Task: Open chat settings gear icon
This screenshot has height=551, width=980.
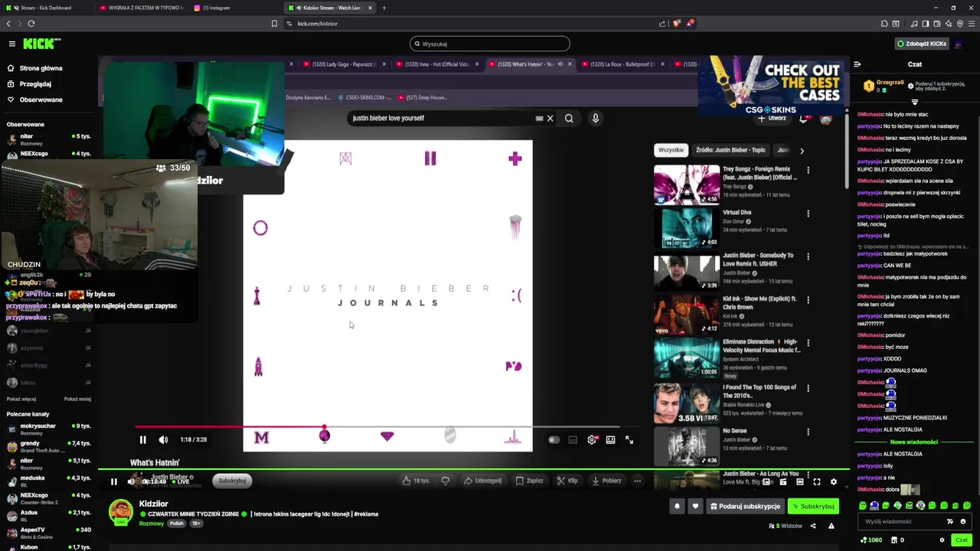Action: pyautogui.click(x=942, y=540)
